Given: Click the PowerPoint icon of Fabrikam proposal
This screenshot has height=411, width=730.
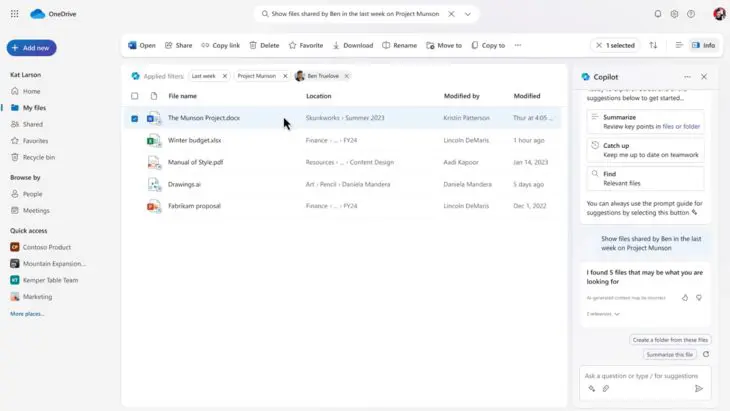Looking at the screenshot, I should click(x=154, y=206).
